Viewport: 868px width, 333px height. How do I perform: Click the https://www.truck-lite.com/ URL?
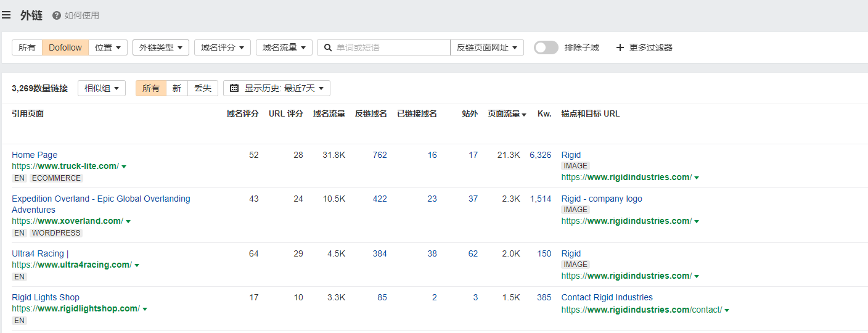click(x=65, y=166)
